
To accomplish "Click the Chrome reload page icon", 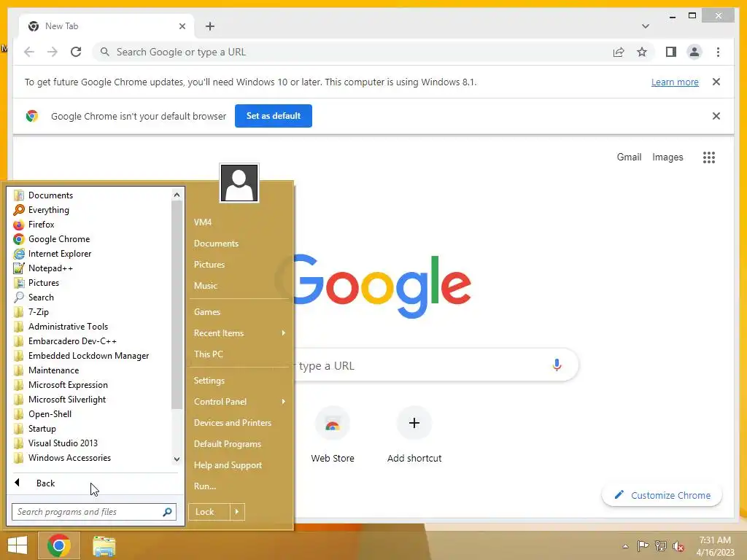I will coord(76,52).
